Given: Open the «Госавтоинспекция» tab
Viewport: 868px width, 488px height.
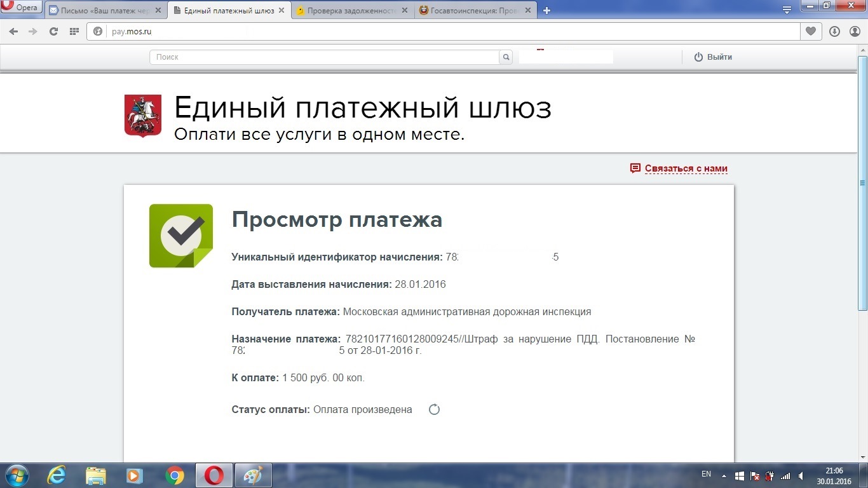Looking at the screenshot, I should coord(475,10).
